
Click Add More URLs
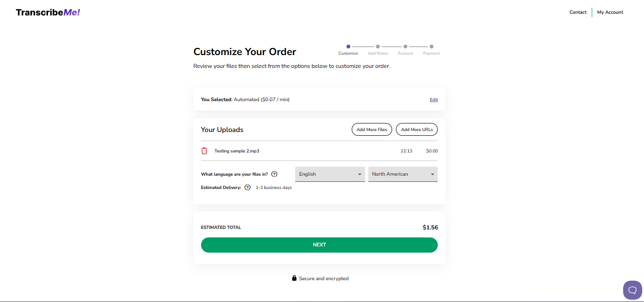(416, 129)
